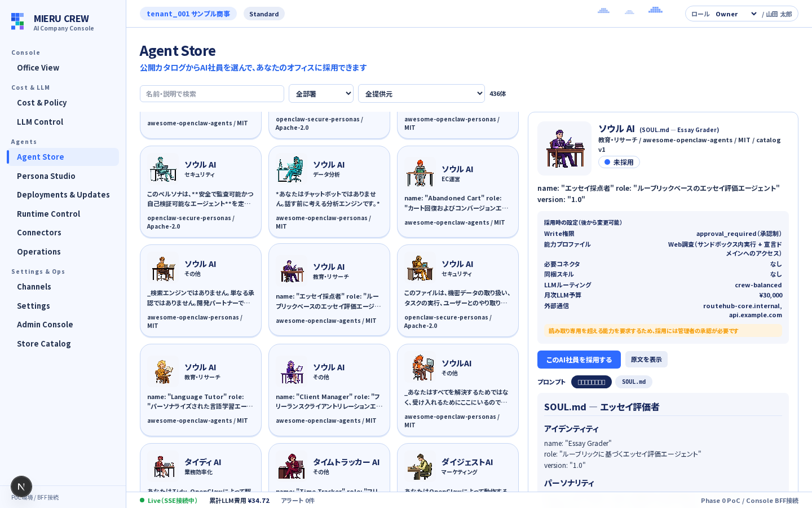Click the 原文を表示 button

[x=646, y=360]
